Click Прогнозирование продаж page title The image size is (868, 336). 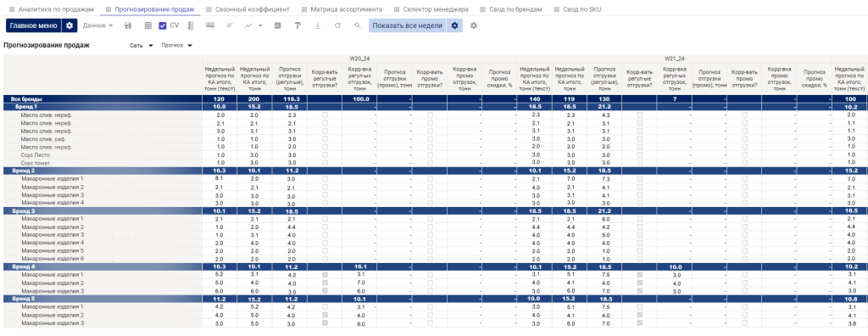[x=47, y=46]
